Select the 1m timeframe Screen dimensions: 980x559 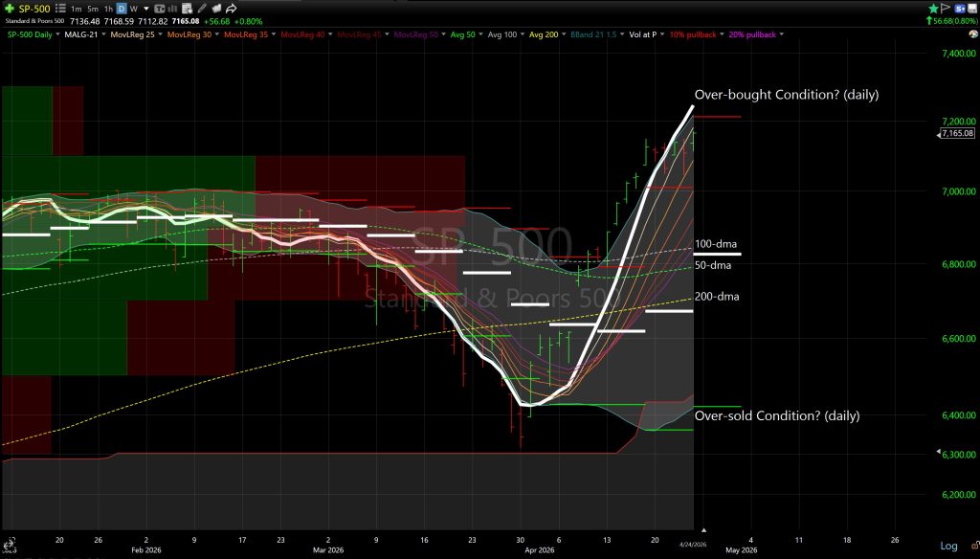click(x=77, y=9)
